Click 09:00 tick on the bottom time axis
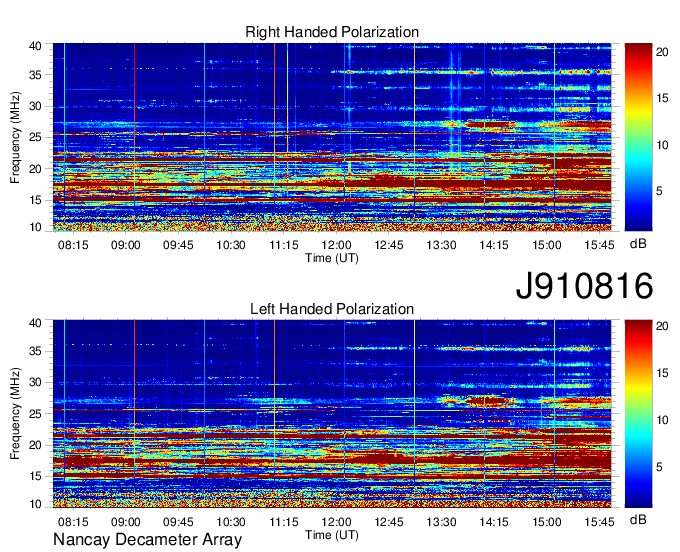The image size is (680, 552). tap(125, 522)
